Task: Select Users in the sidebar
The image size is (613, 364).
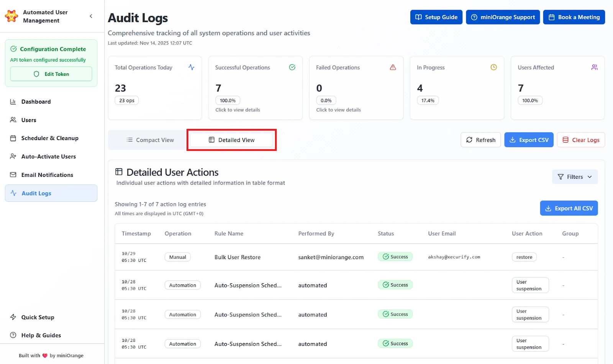Action: click(28, 120)
